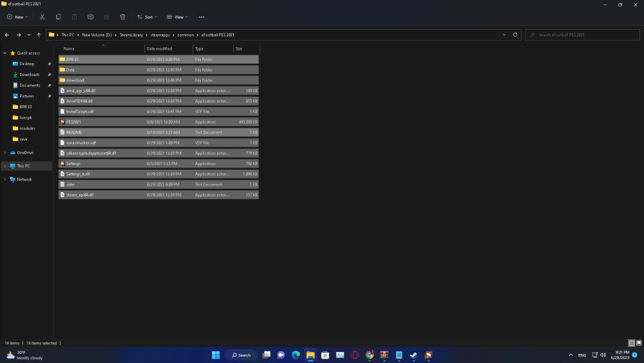Open Steam from the taskbar

point(413,355)
